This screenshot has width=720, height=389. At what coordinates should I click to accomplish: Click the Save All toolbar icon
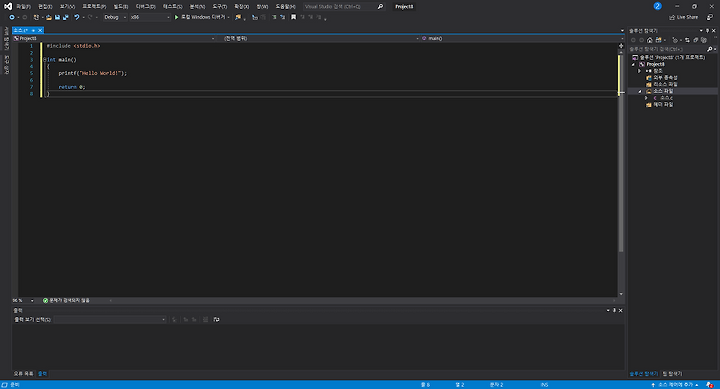point(66,17)
